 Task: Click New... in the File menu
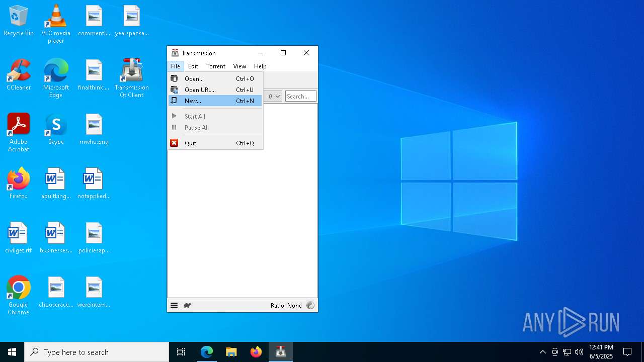(215, 101)
